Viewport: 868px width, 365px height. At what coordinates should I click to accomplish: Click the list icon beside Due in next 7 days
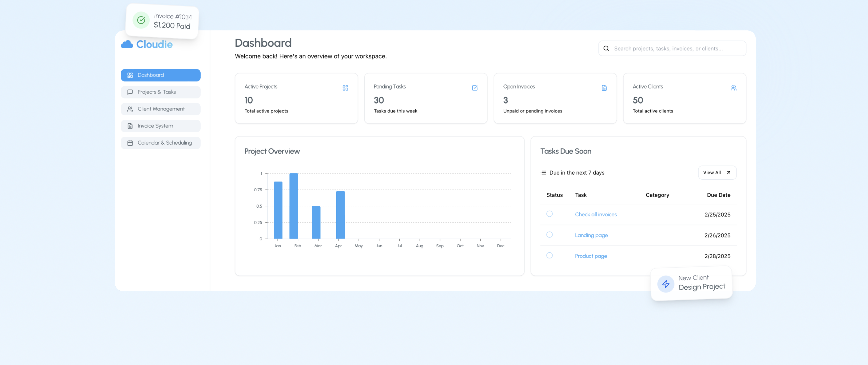coord(543,173)
